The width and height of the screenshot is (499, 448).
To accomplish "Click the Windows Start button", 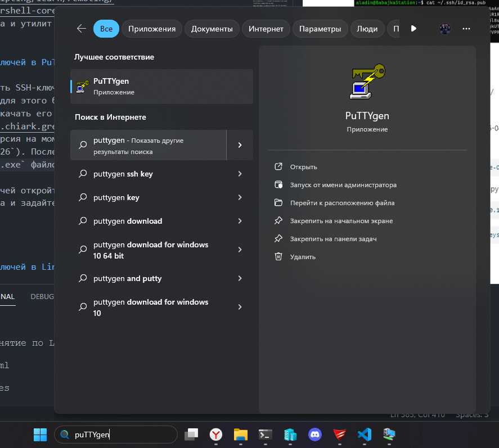I will (40, 434).
